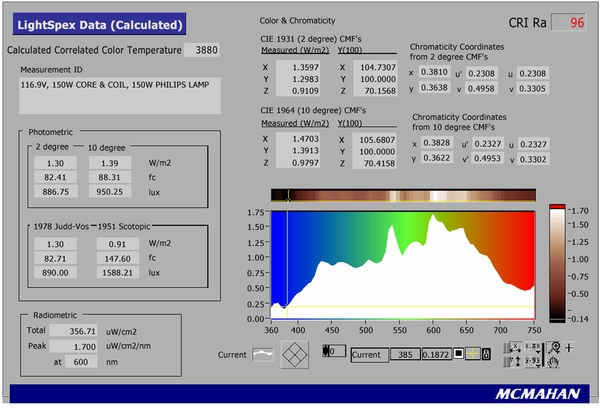Image resolution: width=600 pixels, height=408 pixels.
Task: Click the cursor wavelength field showing 385
Action: (405, 355)
